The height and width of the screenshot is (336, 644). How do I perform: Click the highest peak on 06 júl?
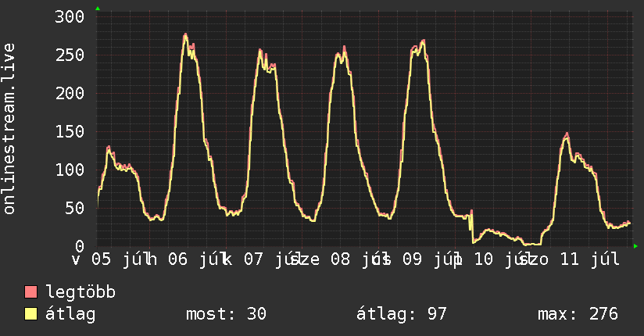[x=185, y=35]
